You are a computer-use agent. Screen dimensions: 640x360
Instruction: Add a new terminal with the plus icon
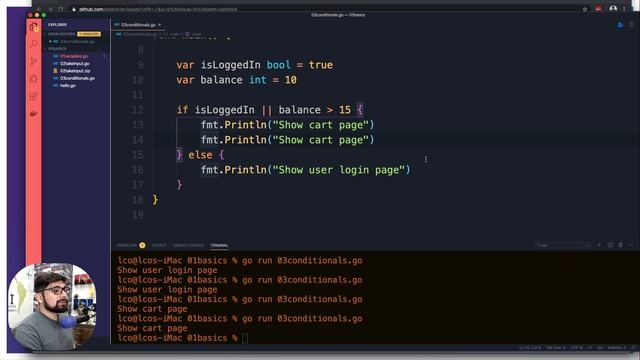599,245
